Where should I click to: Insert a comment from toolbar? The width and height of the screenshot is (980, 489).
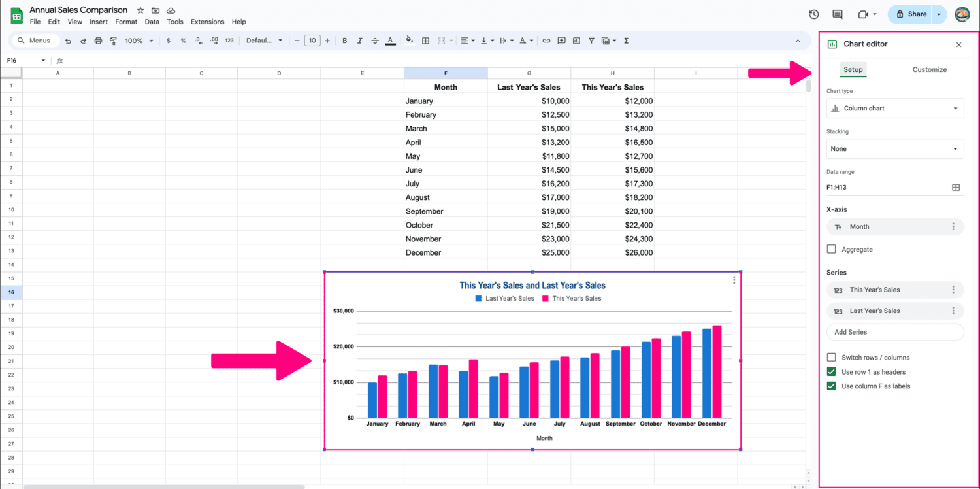point(561,41)
